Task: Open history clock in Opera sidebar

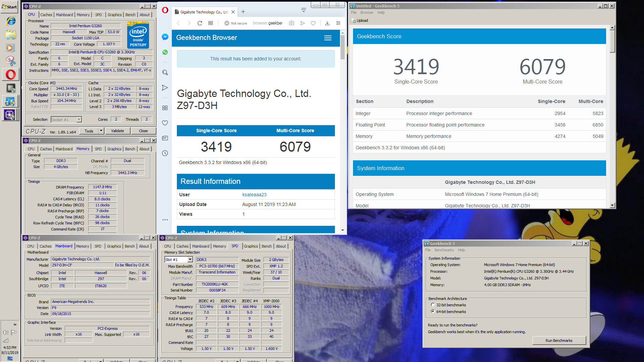Action: pyautogui.click(x=165, y=153)
